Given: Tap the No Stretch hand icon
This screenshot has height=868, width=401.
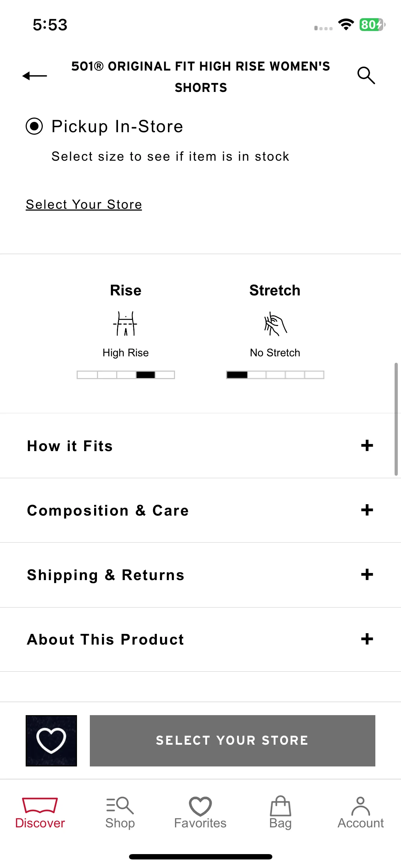Looking at the screenshot, I should [x=275, y=324].
